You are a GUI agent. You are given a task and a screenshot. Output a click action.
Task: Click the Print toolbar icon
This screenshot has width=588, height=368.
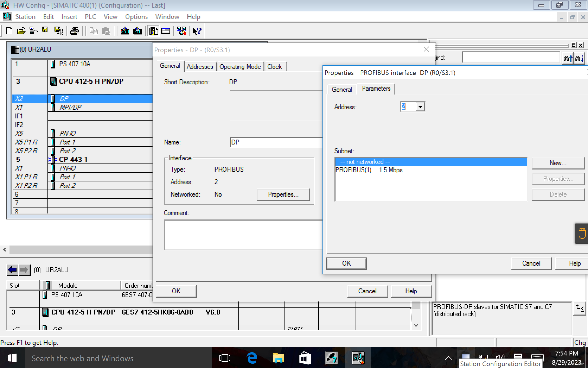click(74, 31)
